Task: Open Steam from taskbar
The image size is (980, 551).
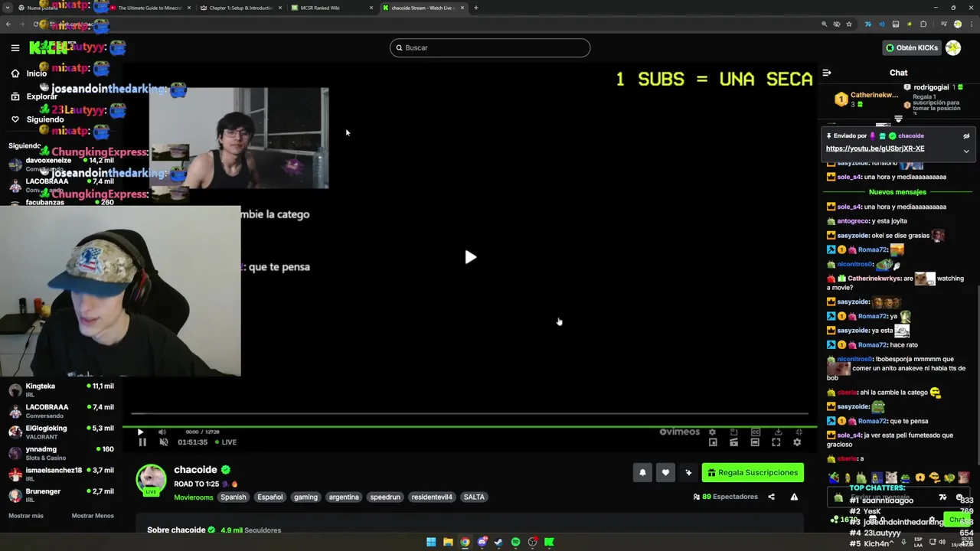Action: 498,542
